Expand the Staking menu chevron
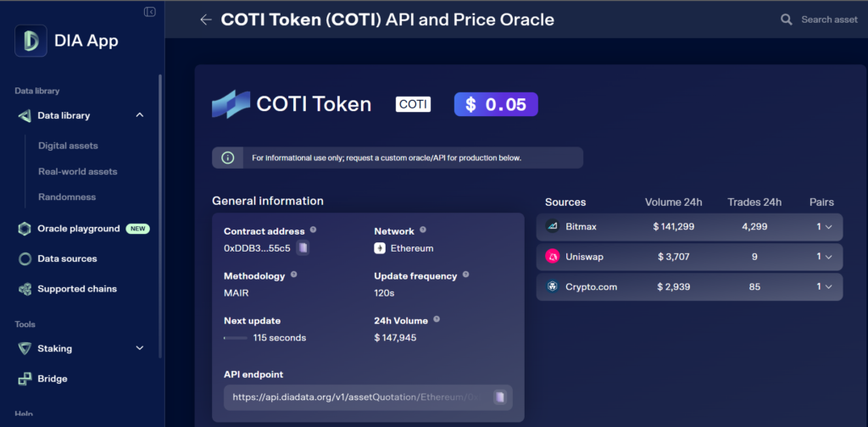868x427 pixels. click(140, 348)
